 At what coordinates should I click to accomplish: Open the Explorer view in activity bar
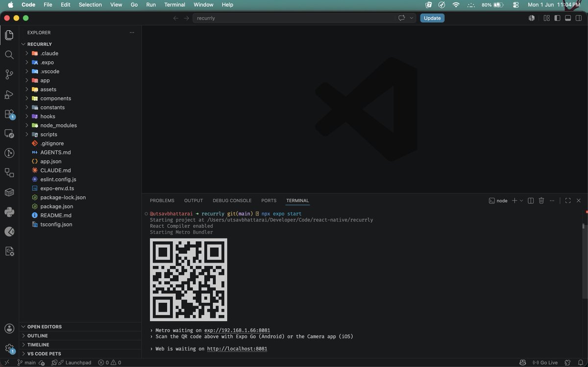9,35
